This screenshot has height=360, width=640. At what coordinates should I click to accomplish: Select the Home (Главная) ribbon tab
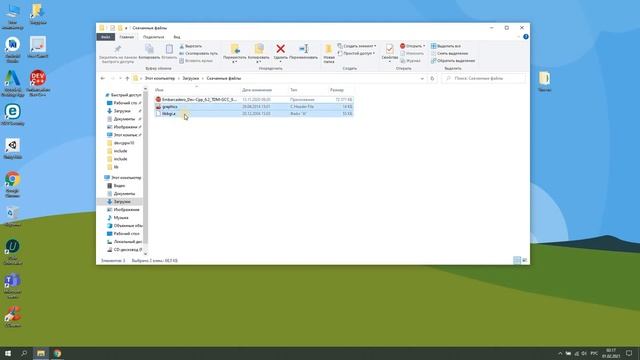pos(127,37)
